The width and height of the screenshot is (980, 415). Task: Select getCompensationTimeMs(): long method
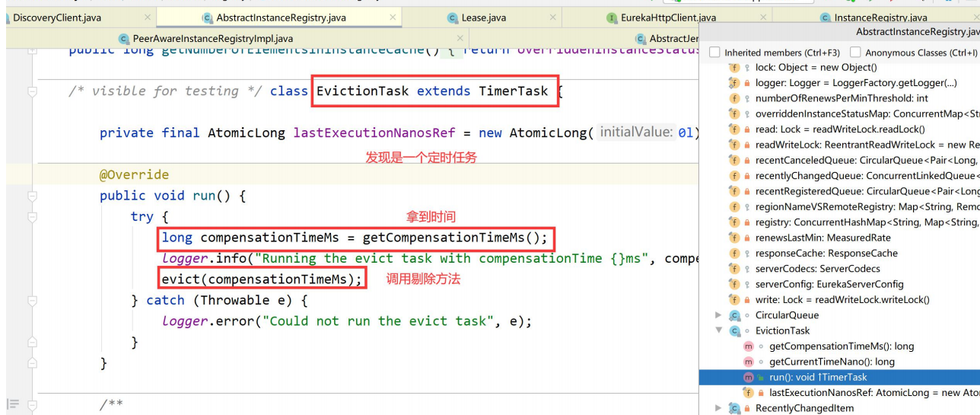[842, 346]
